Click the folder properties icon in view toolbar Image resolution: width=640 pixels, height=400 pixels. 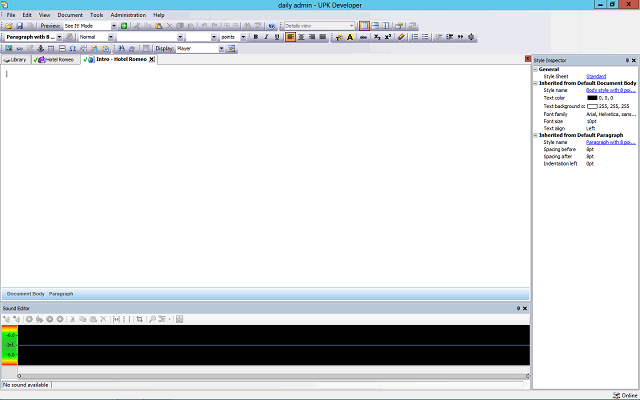[399, 26]
